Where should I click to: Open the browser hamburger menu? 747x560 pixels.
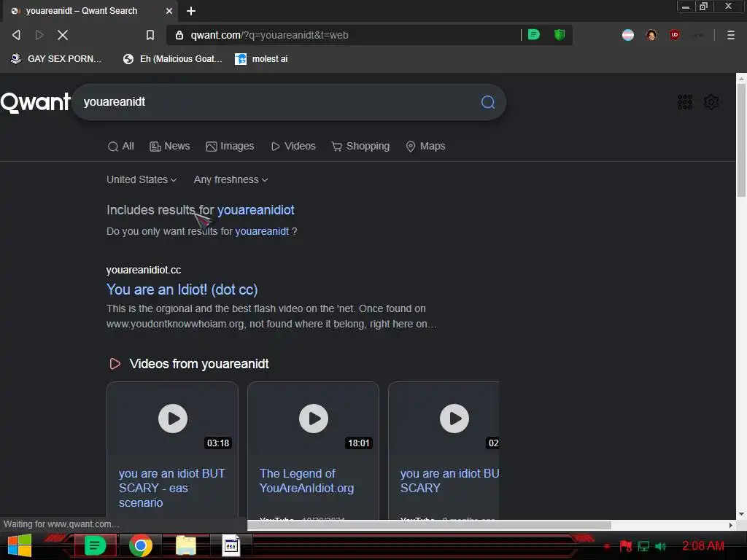(x=730, y=35)
